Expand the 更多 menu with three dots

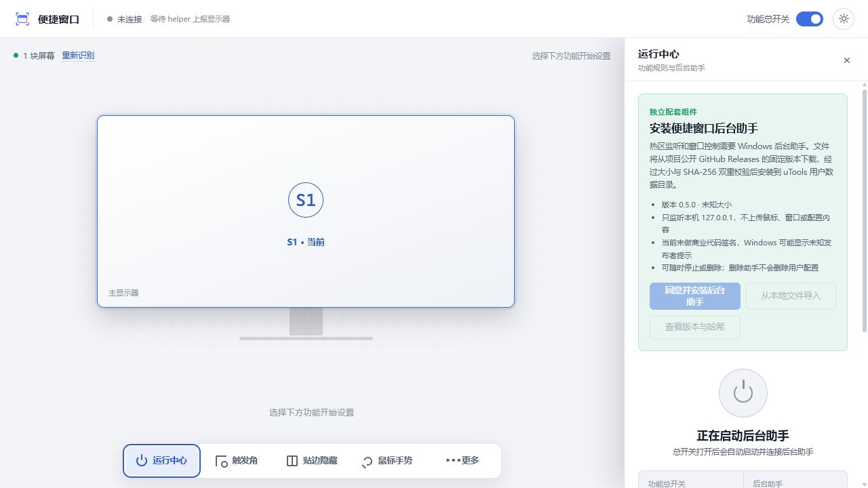(x=462, y=461)
